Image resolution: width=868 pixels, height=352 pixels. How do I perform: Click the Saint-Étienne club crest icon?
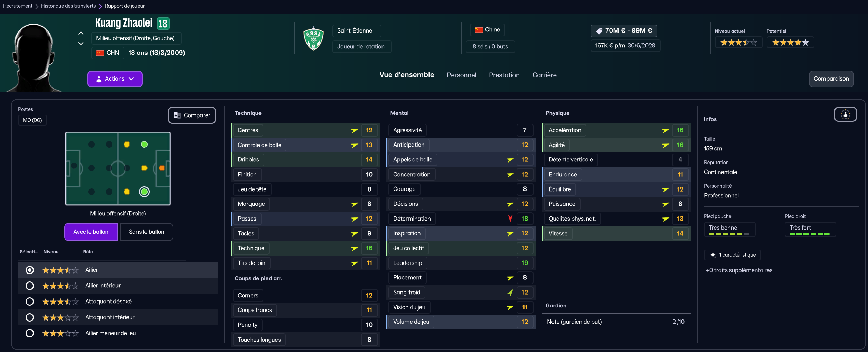[313, 38]
